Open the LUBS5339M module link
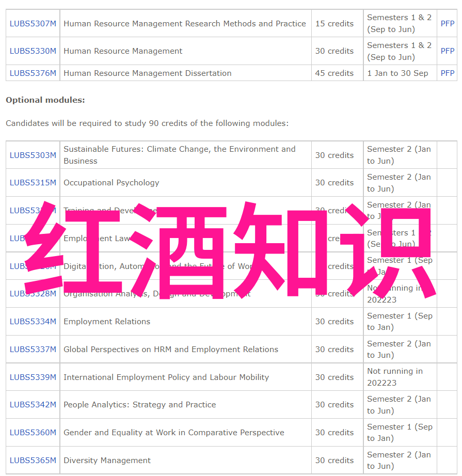462x476 pixels. [33, 377]
